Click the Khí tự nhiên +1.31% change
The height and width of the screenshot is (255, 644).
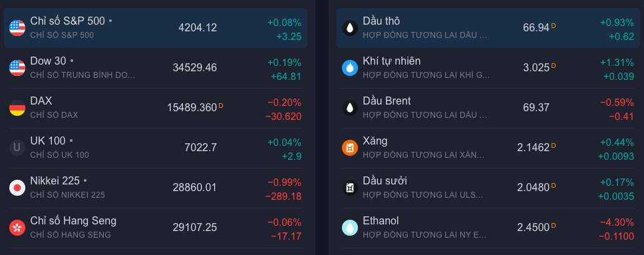617,63
